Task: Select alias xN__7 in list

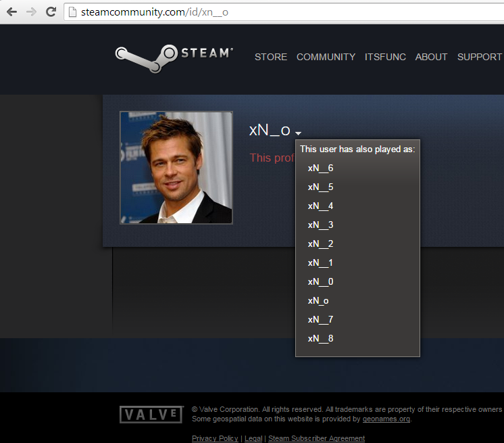Action: click(x=320, y=320)
